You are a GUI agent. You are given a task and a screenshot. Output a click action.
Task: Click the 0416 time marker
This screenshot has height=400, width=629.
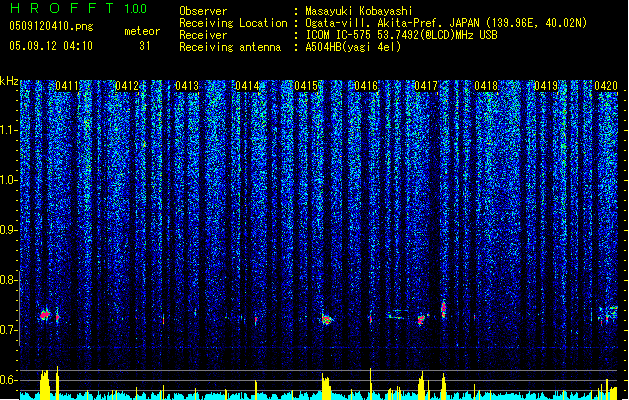pyautogui.click(x=366, y=86)
